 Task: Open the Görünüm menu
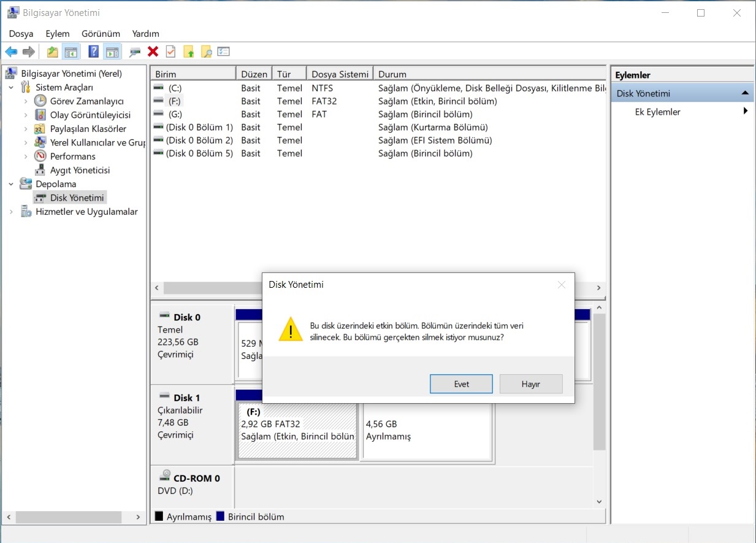pos(101,34)
